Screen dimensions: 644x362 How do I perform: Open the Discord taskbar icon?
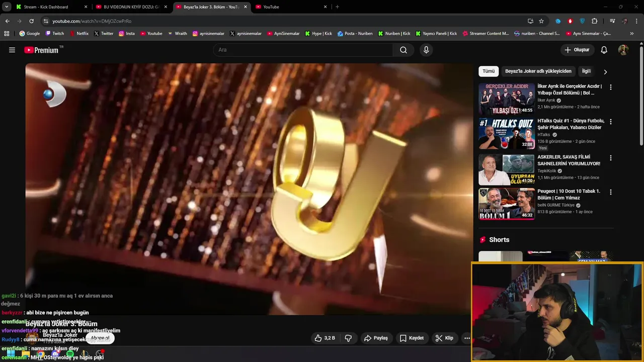pyautogui.click(x=55, y=354)
